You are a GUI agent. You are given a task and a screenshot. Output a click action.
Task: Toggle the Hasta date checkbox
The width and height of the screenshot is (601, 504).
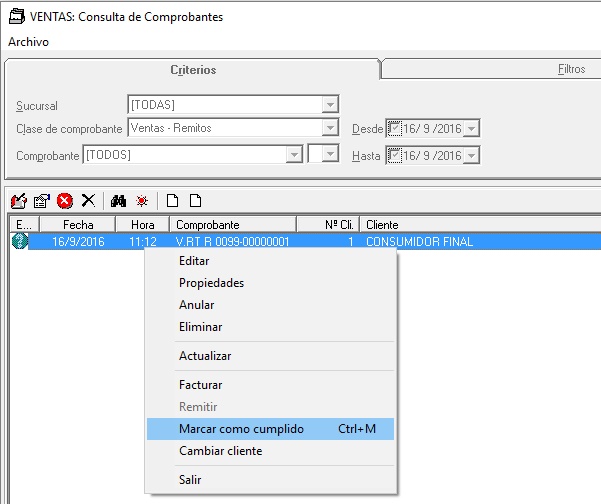click(394, 156)
